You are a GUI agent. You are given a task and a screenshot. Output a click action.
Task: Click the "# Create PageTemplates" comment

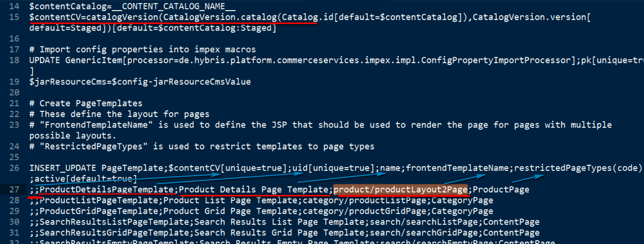[x=86, y=103]
